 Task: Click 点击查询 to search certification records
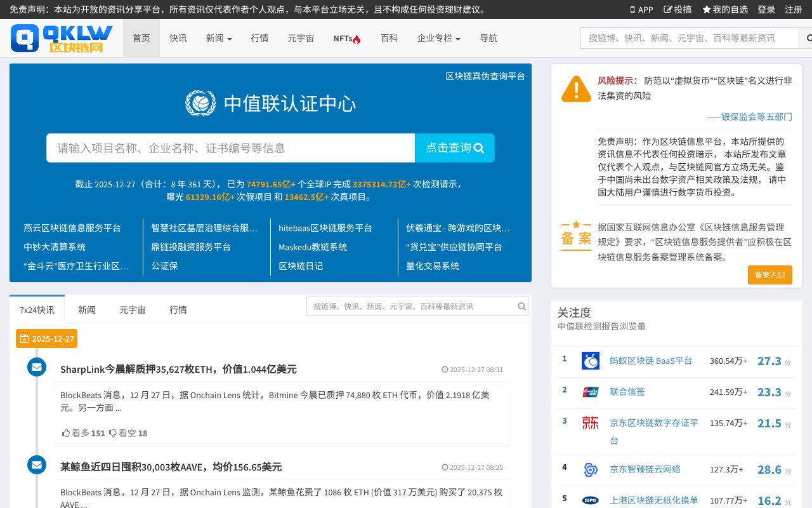[454, 148]
